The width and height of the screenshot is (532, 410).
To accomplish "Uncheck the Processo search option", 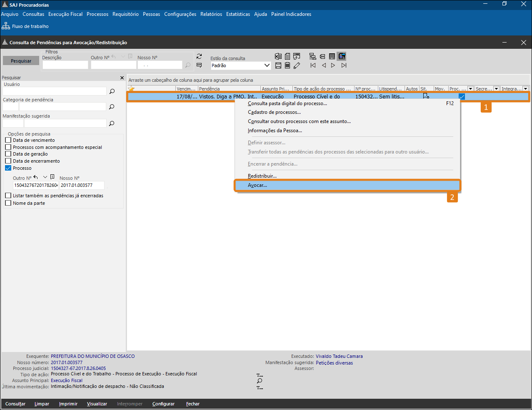I will [x=8, y=168].
